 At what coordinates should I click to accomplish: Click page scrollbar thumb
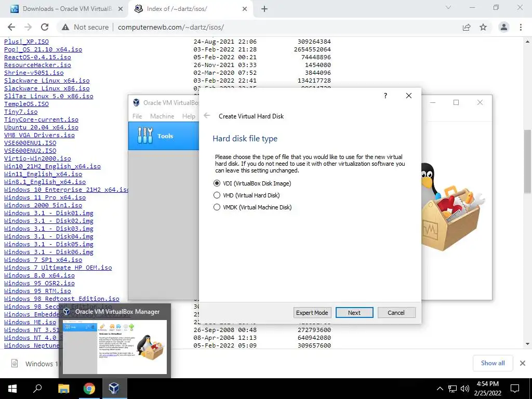[528, 161]
